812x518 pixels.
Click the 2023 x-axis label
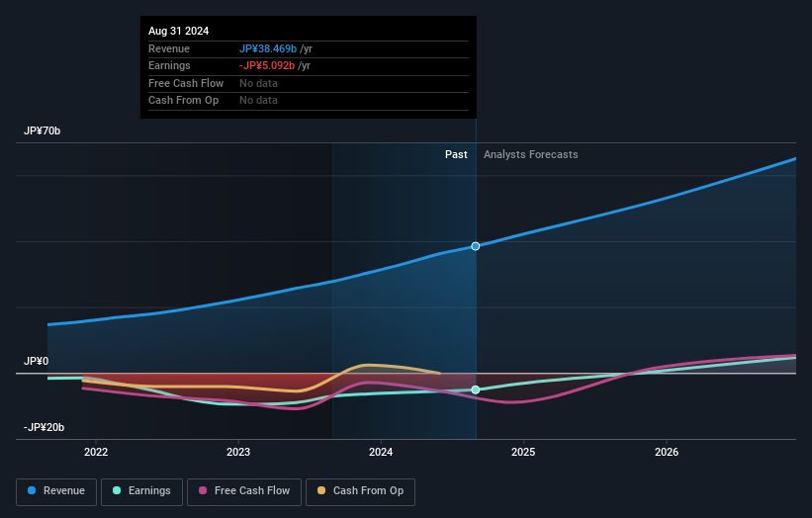coord(238,452)
